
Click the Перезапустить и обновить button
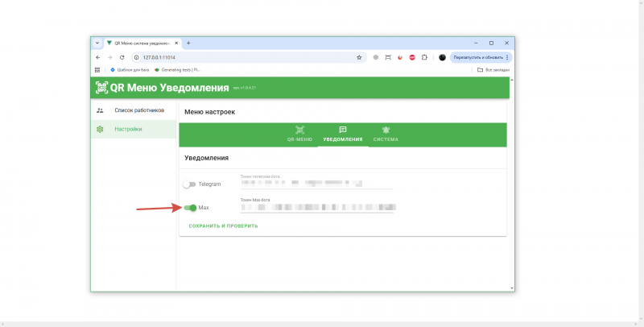pos(478,57)
